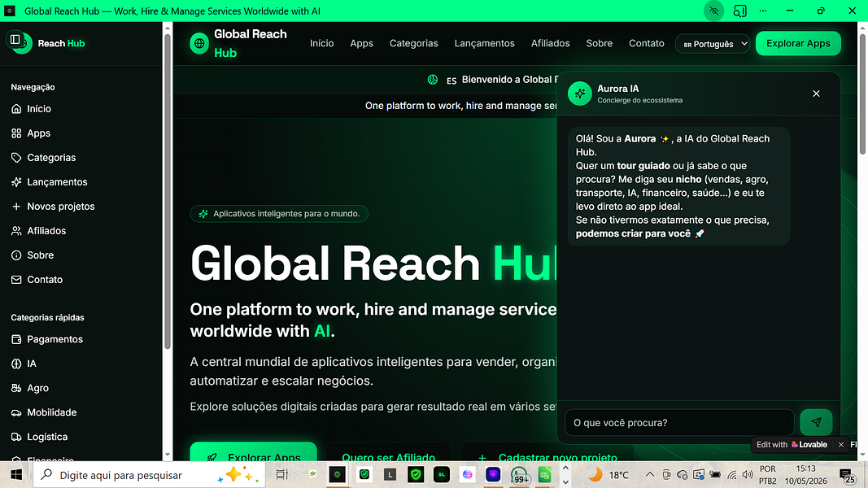Viewport: 868px width, 488px height.
Task: Click the 'Categorias rápidas' heading
Action: point(48,317)
